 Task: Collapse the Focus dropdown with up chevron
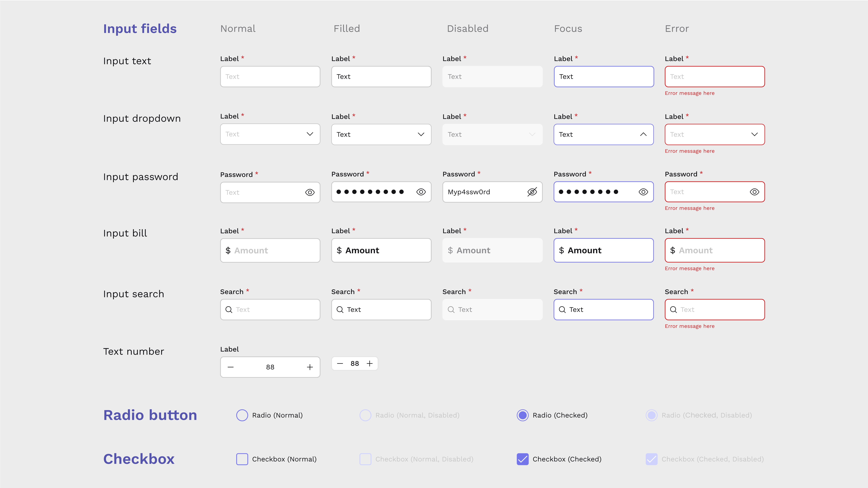[x=643, y=134]
